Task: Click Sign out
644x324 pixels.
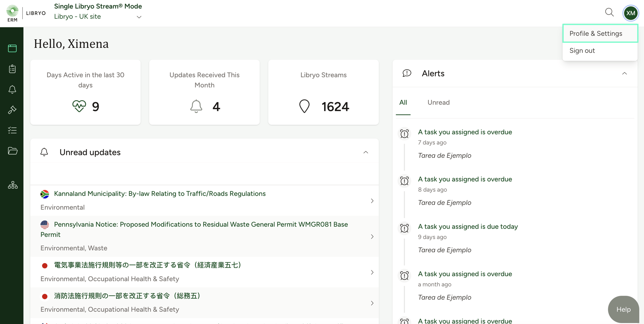Action: pyautogui.click(x=582, y=51)
